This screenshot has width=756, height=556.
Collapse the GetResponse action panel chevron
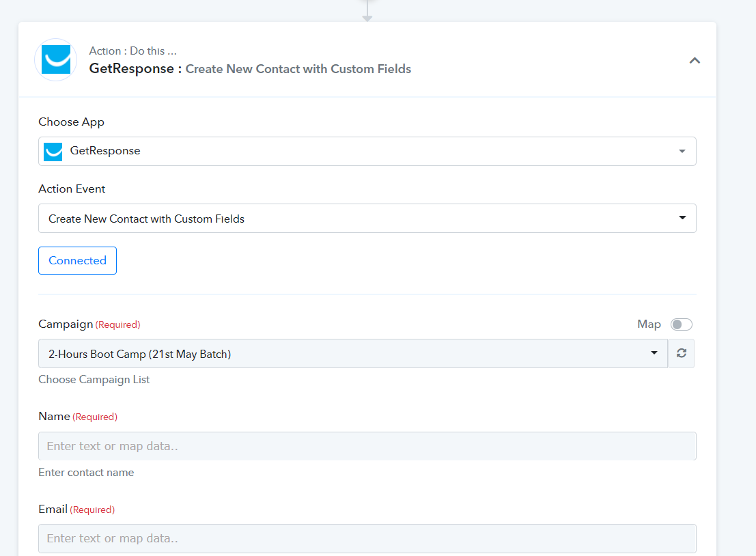point(695,60)
